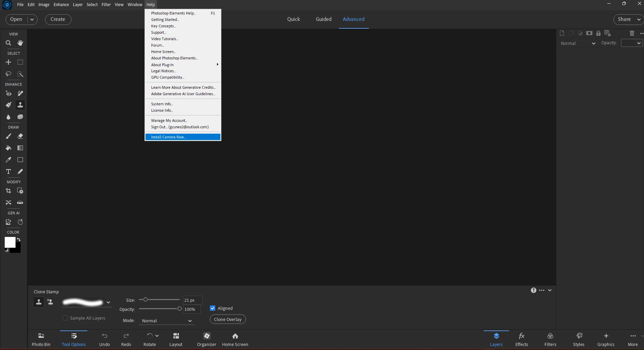
Task: Collapse Tool Options panel chevron
Action: coord(550,290)
